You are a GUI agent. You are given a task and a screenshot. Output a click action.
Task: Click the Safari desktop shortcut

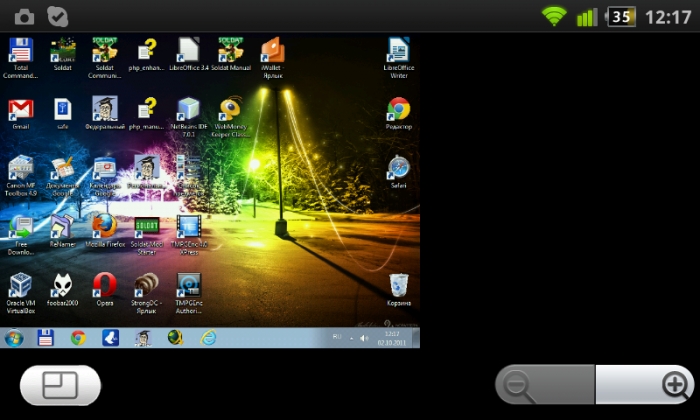coord(399,172)
